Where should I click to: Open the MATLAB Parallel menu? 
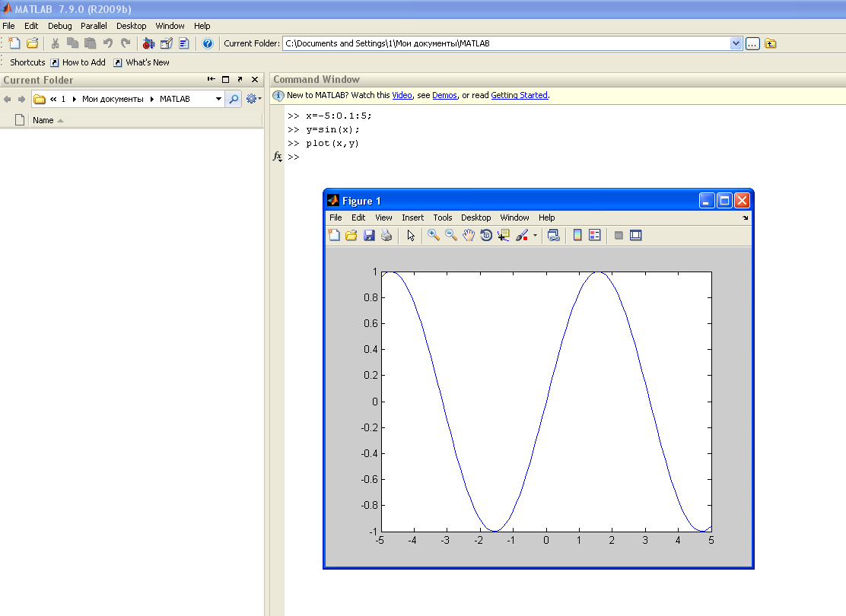[x=94, y=26]
